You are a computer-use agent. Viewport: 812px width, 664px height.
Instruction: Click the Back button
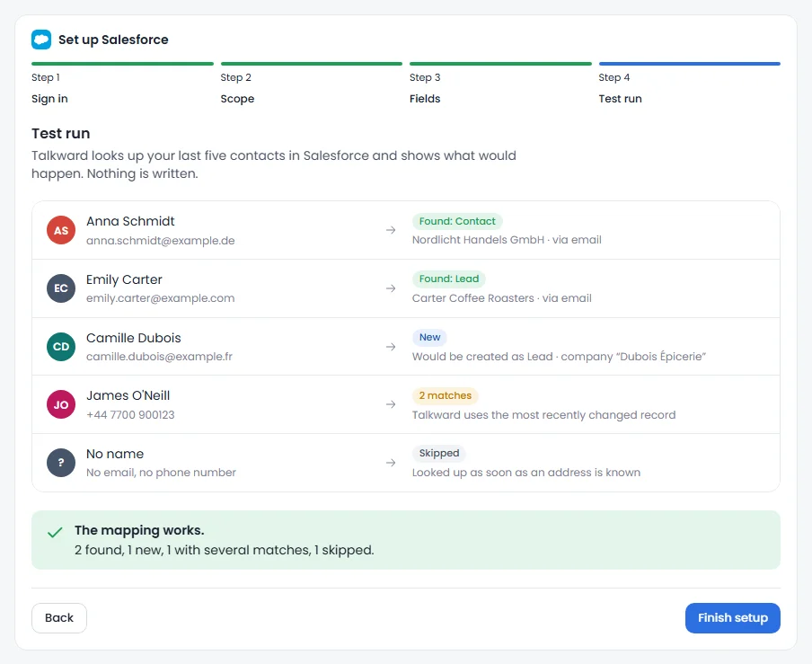pos(59,618)
